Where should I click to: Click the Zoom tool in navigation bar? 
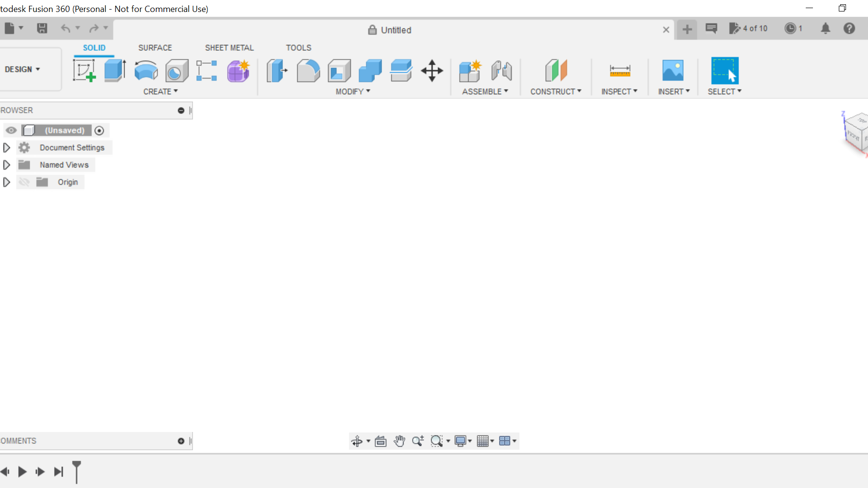[418, 441]
